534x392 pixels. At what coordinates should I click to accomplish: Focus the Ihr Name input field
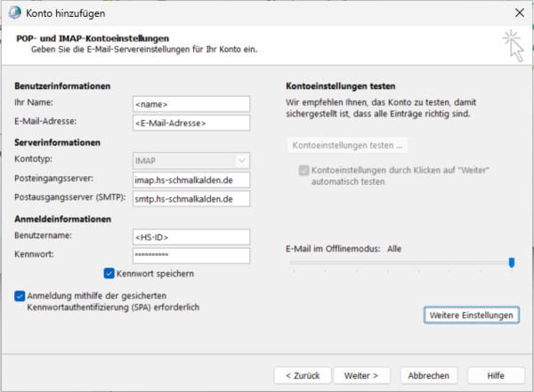click(191, 104)
